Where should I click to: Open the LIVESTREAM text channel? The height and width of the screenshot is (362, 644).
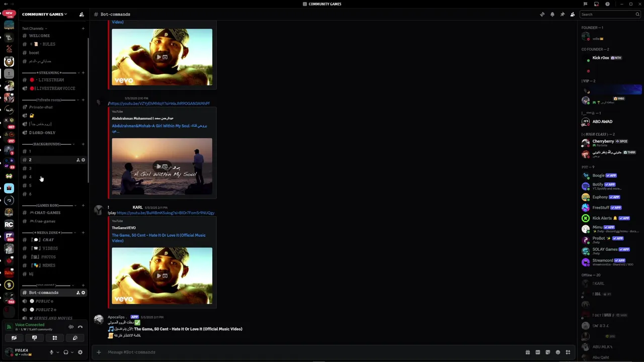point(54,80)
